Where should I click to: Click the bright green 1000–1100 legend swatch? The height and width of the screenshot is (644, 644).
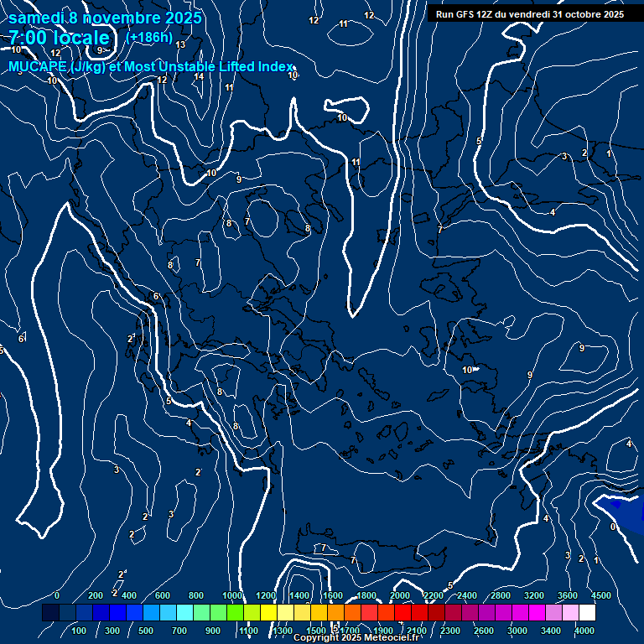pyautogui.click(x=235, y=612)
